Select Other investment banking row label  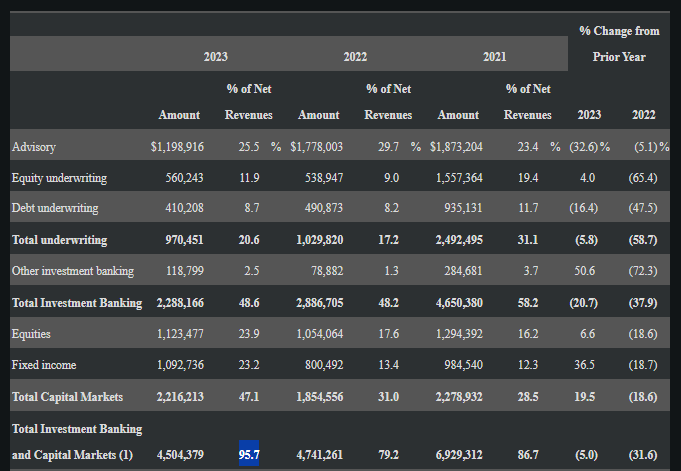coord(72,271)
